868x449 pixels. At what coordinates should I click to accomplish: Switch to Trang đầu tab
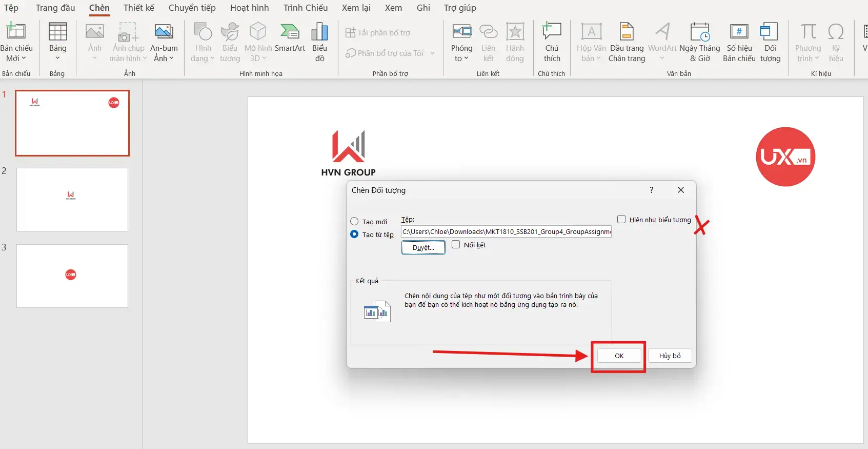pyautogui.click(x=55, y=8)
